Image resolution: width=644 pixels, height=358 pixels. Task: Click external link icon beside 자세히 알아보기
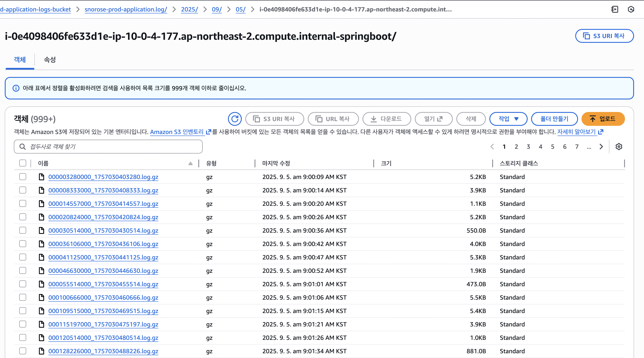(601, 132)
